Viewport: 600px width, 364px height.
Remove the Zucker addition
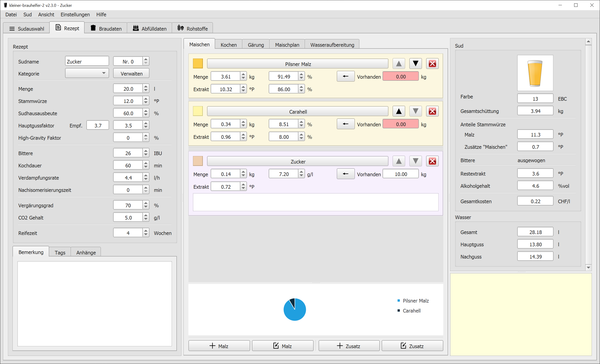click(x=432, y=161)
